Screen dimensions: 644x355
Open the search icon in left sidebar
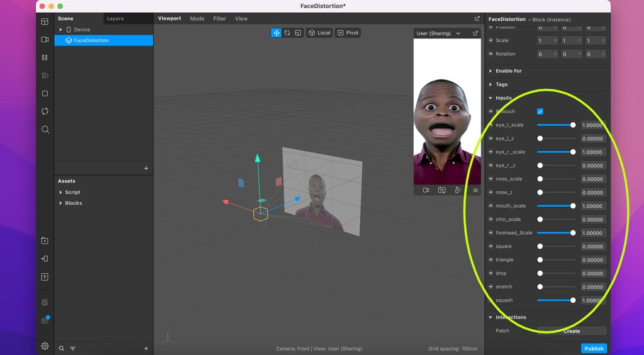pos(45,130)
